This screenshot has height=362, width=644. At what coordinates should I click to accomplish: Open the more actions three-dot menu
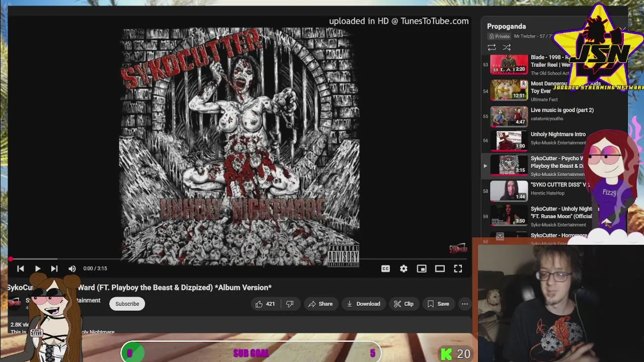coord(465,304)
